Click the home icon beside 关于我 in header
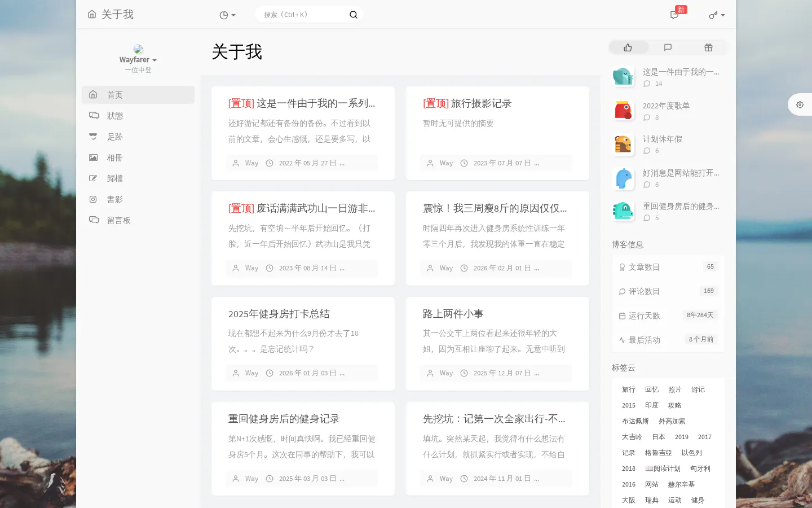Viewport: 812px width, 508px height. [92, 14]
